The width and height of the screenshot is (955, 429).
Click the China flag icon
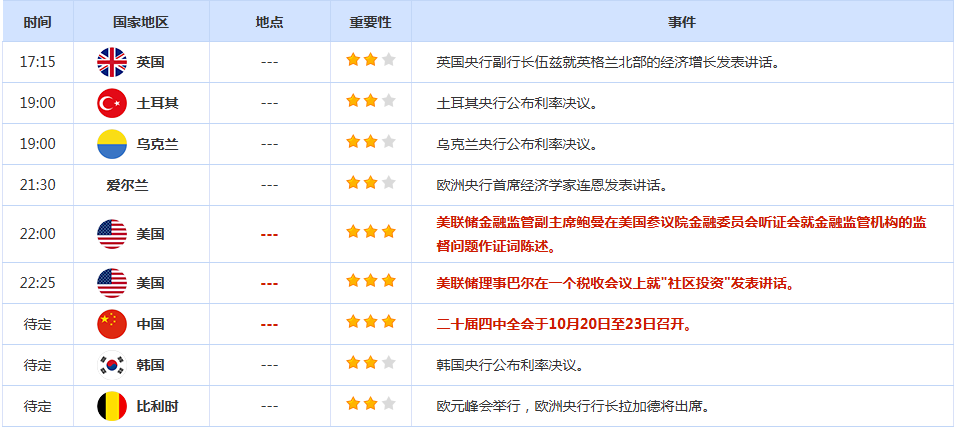[111, 324]
